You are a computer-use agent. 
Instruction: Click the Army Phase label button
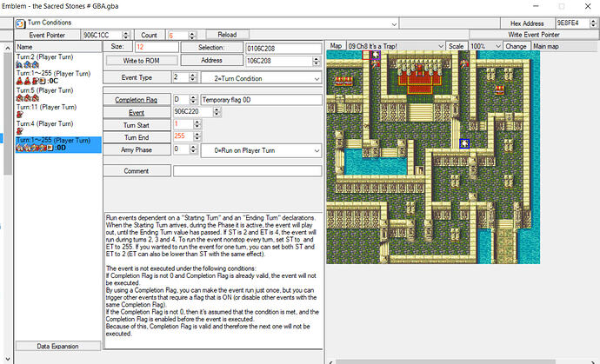click(x=137, y=150)
